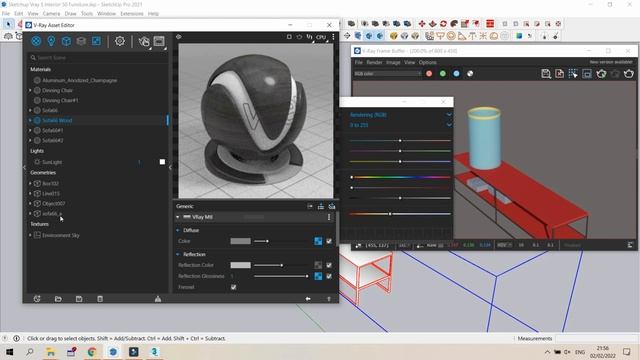The height and width of the screenshot is (360, 640).
Task: Select the SunLight entry
Action: (x=52, y=162)
